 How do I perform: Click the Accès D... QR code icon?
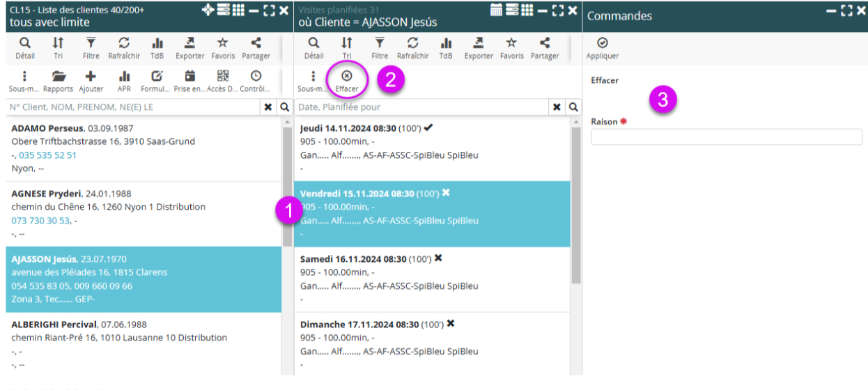[x=222, y=81]
